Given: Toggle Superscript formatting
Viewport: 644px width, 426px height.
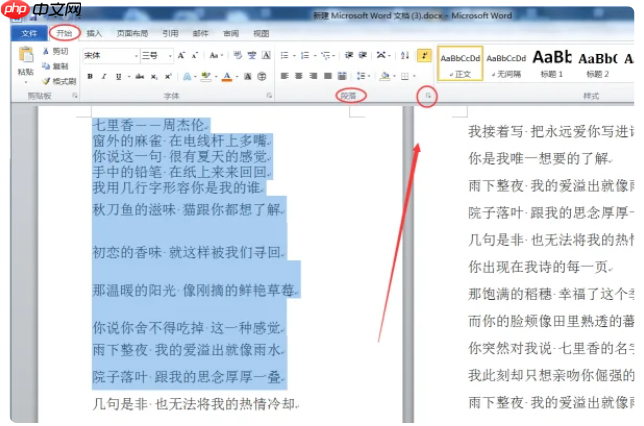Looking at the screenshot, I should [168, 76].
